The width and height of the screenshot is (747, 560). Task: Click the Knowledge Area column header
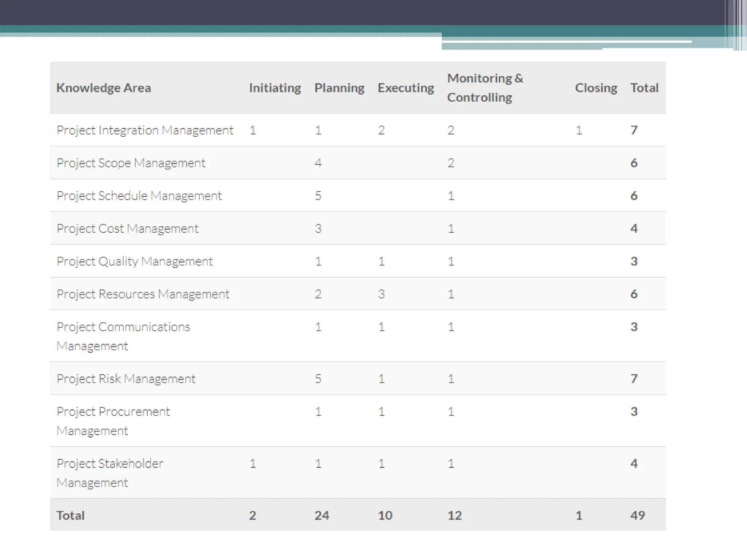(x=104, y=88)
